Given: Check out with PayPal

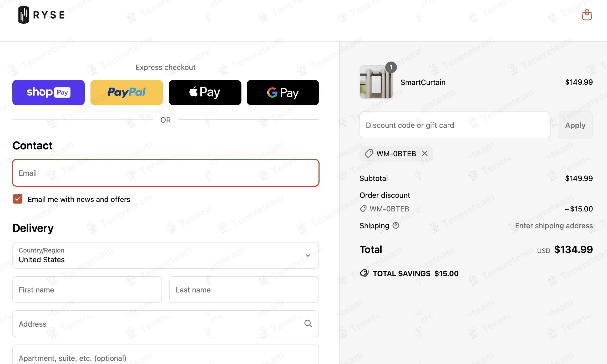Looking at the screenshot, I should (x=127, y=93).
